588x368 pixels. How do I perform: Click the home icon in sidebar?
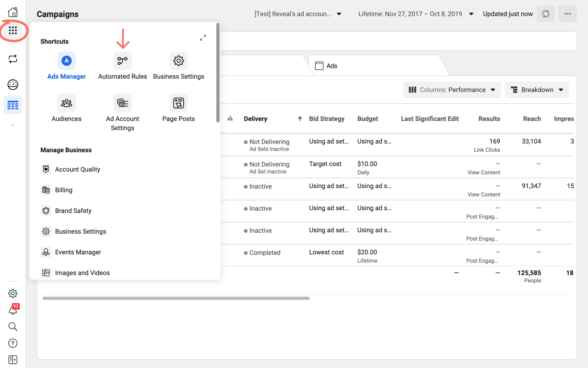tap(13, 12)
